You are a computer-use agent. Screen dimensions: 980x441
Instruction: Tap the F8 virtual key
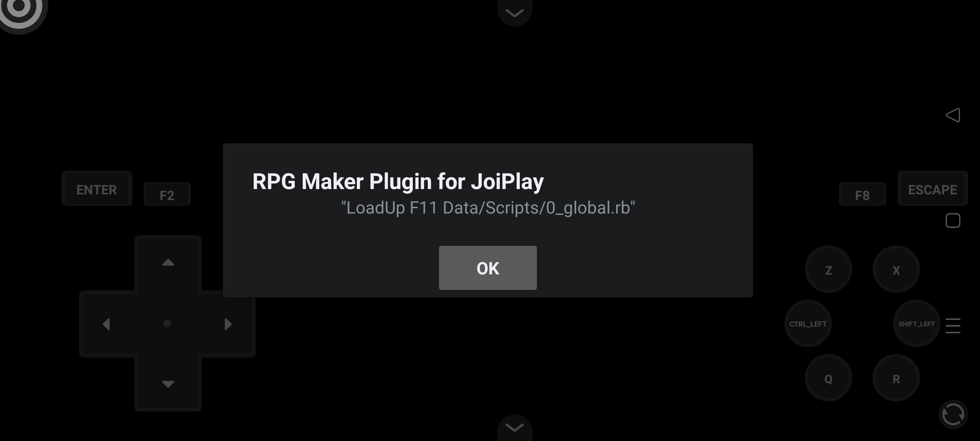(862, 194)
